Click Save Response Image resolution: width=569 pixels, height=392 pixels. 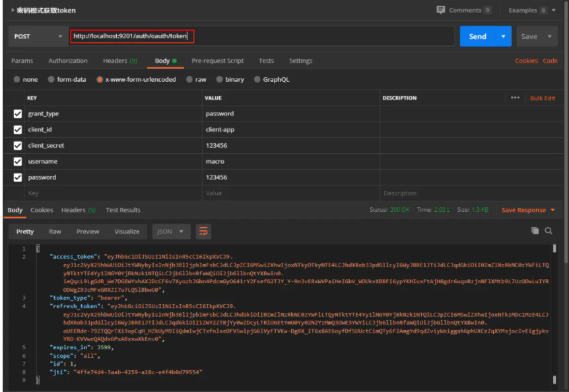click(523, 210)
